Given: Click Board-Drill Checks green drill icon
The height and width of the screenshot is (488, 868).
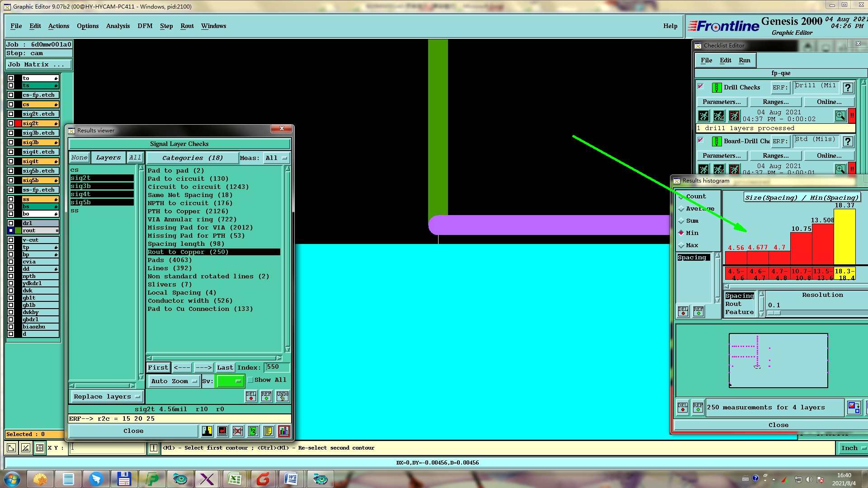Looking at the screenshot, I should tap(717, 141).
